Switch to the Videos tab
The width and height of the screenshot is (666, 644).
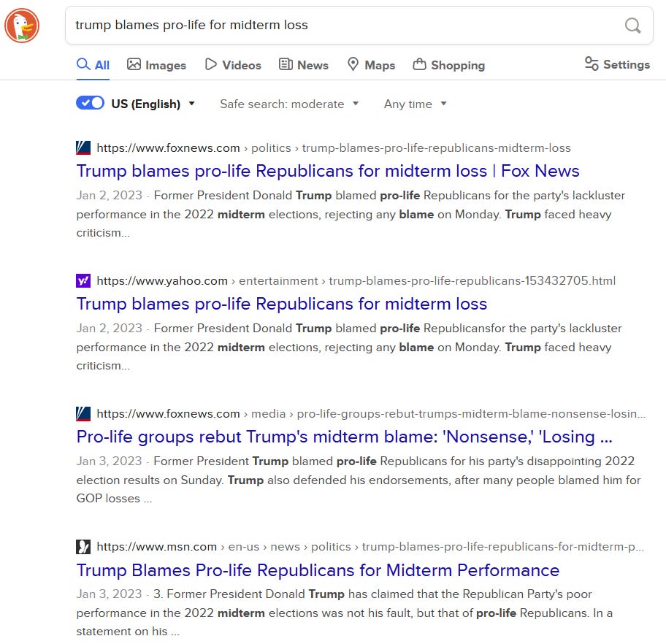pos(233,65)
